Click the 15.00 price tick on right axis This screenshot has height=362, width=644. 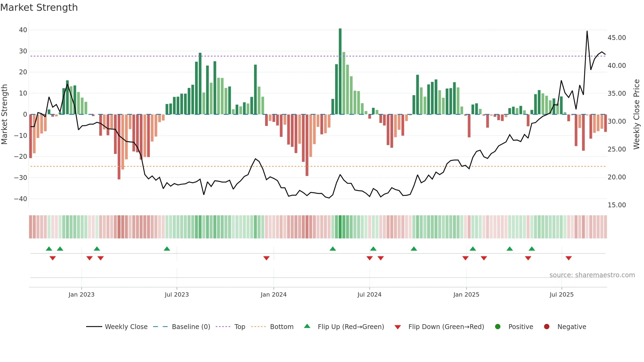[617, 205]
